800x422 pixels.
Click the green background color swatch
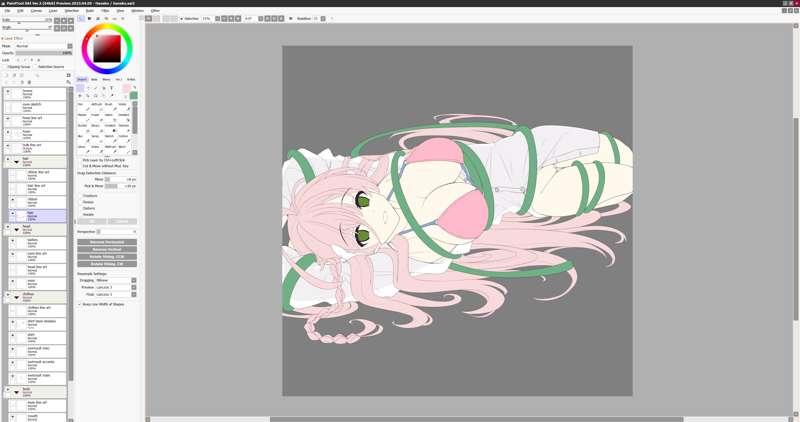coord(133,95)
